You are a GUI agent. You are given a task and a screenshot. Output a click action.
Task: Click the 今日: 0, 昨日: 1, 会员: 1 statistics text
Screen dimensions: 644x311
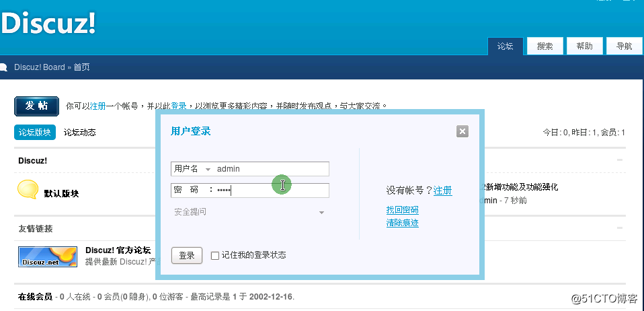point(584,133)
